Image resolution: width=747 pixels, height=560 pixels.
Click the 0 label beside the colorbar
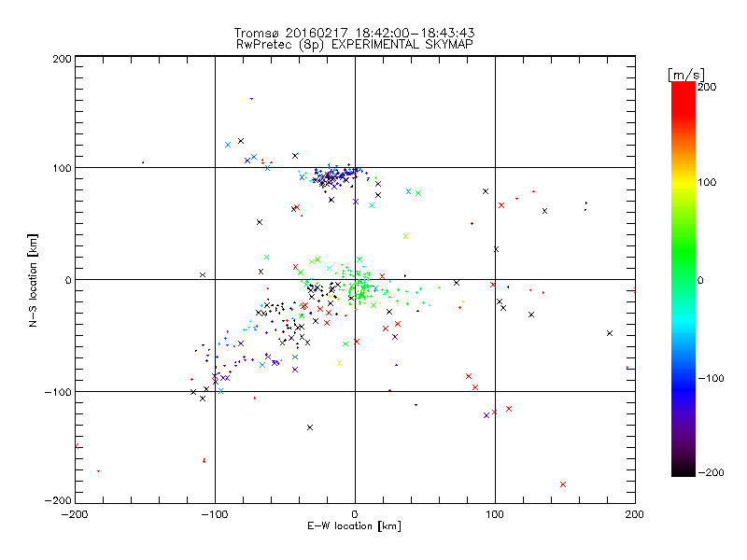(x=700, y=281)
